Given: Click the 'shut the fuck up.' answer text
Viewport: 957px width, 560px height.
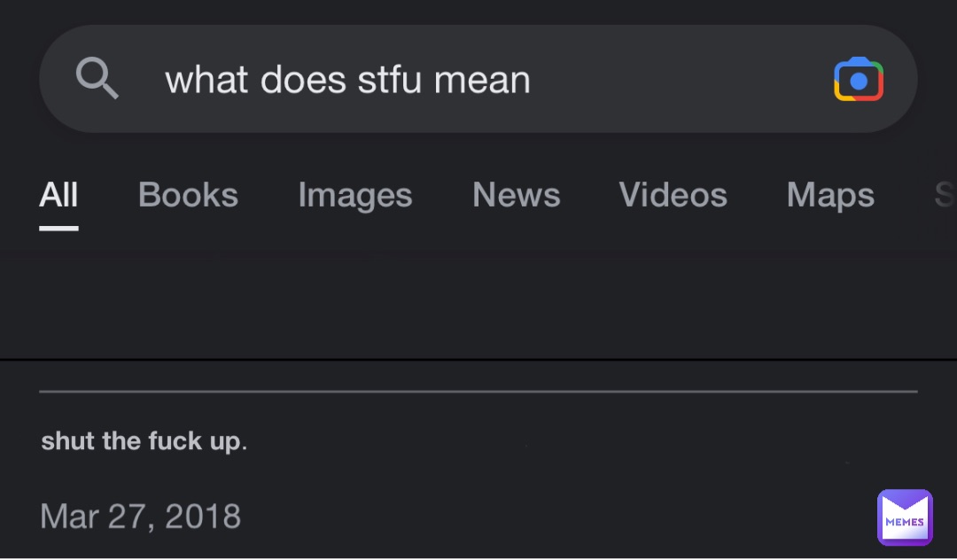Looking at the screenshot, I should point(144,440).
